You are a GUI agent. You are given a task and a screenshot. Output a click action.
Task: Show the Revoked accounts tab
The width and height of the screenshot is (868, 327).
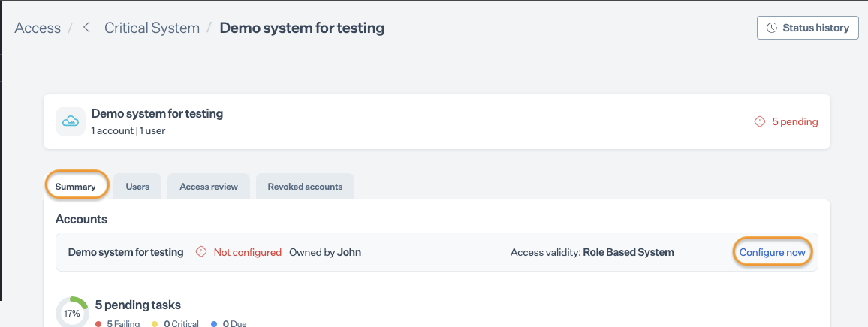click(x=305, y=187)
